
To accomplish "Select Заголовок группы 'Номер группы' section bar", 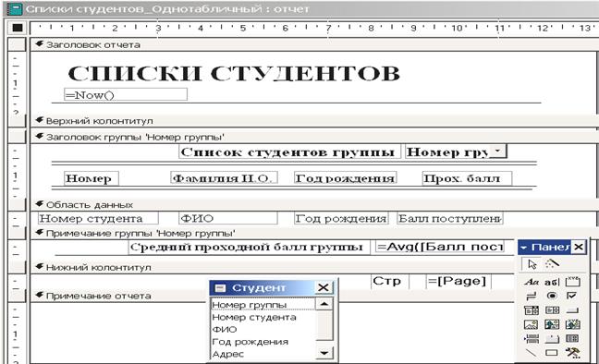I will (x=313, y=137).
